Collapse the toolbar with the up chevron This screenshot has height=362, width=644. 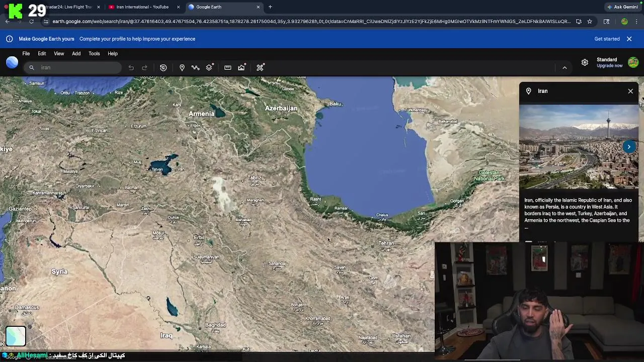tap(565, 67)
